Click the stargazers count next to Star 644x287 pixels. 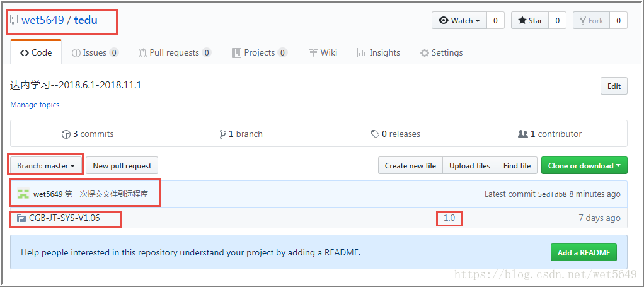click(x=557, y=21)
